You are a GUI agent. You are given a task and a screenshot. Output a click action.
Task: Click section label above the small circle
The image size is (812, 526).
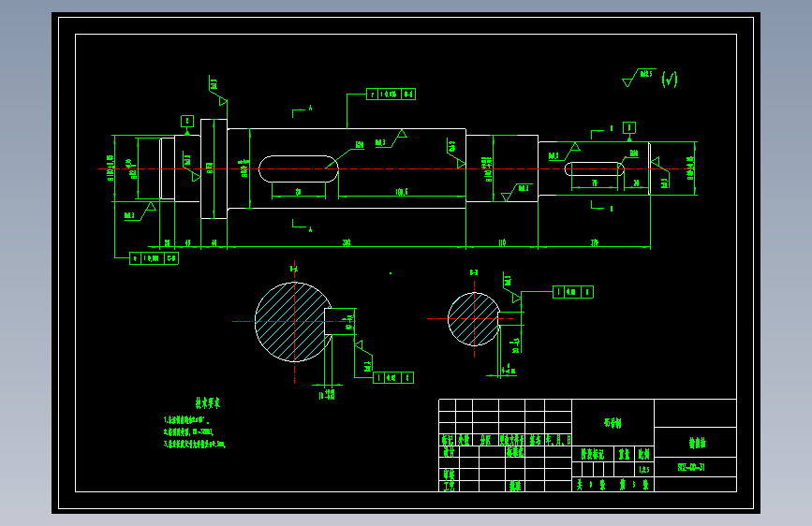(474, 272)
